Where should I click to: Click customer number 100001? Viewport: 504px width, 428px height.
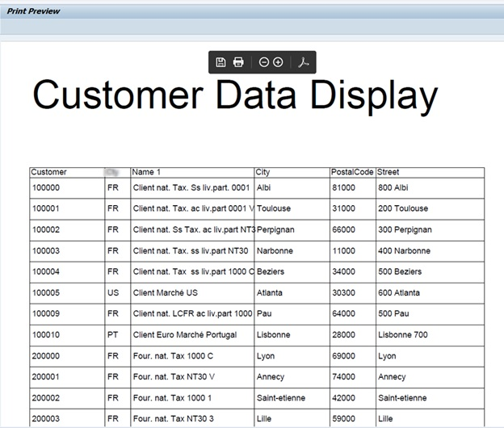click(46, 208)
